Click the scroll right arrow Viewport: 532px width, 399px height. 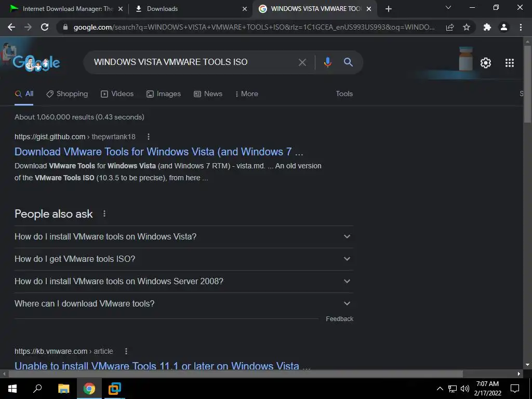(x=519, y=374)
